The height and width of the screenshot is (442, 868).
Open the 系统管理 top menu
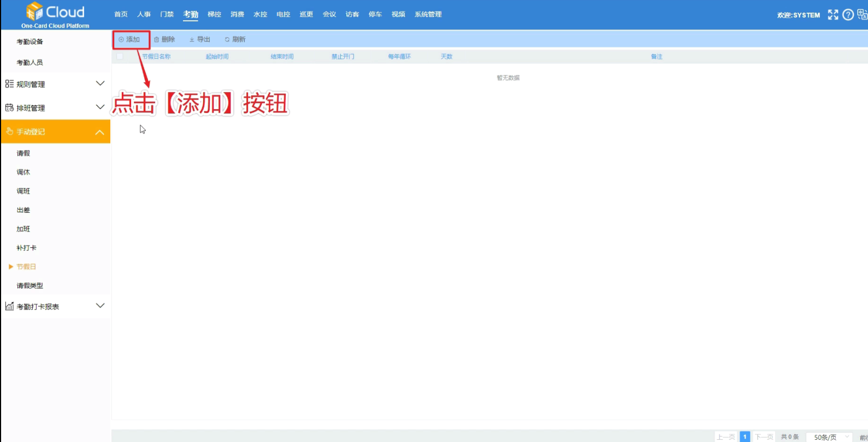coord(428,14)
